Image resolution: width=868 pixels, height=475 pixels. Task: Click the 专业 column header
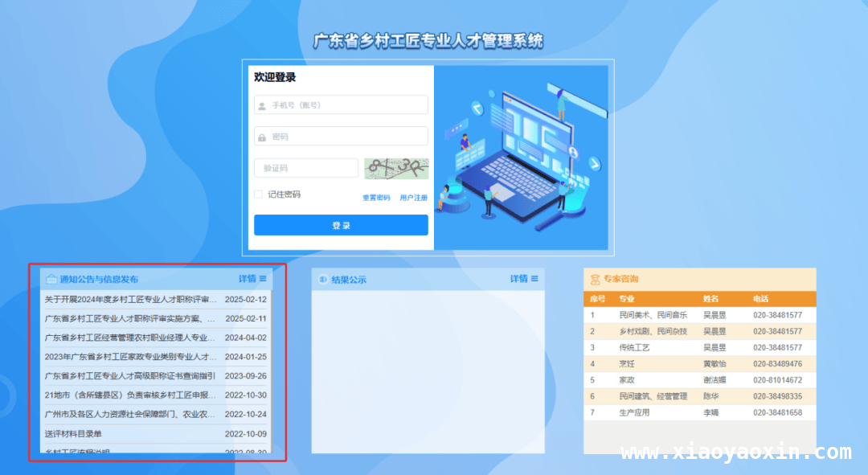coord(627,299)
